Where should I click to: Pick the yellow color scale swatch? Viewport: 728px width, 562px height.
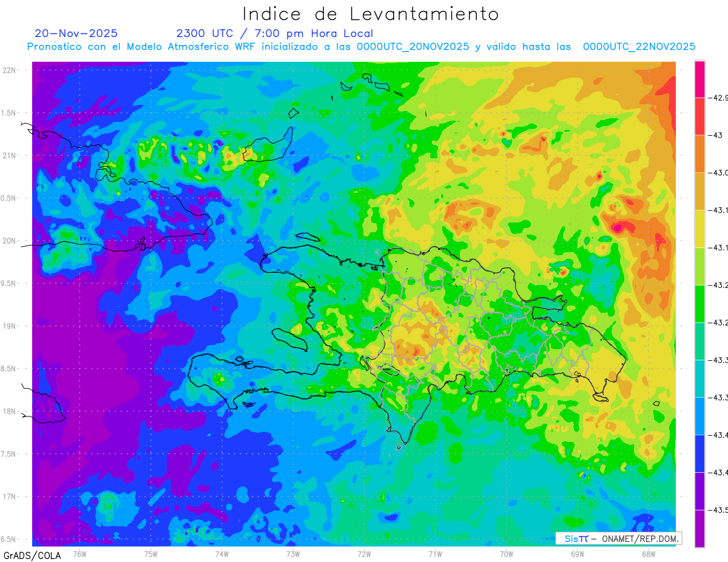[x=699, y=229]
